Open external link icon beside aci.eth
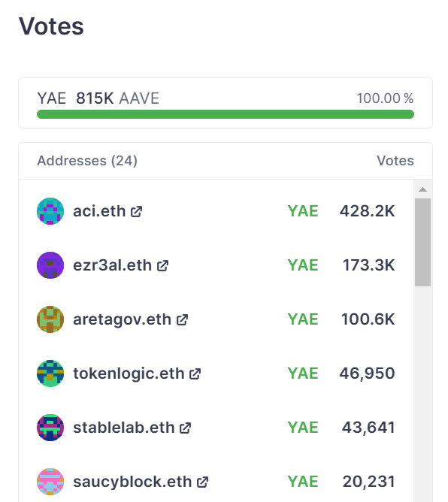Image resolution: width=448 pixels, height=502 pixels. tap(136, 212)
